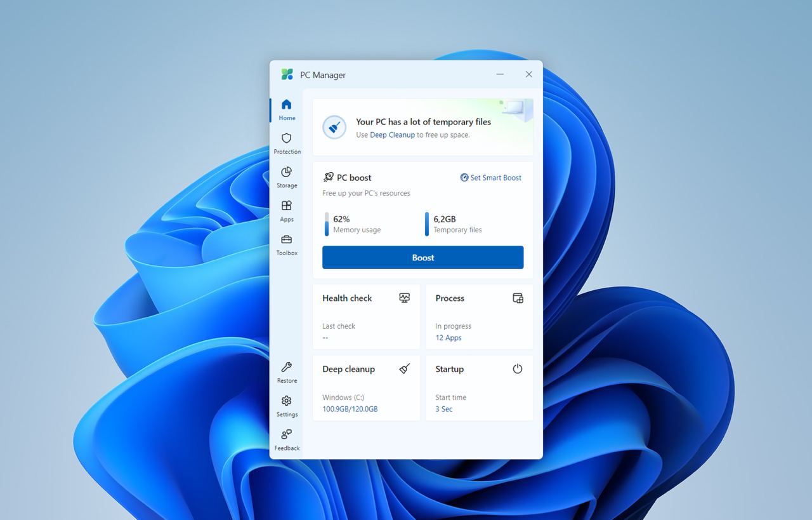Click the 100.9GB/120.0GB storage link
This screenshot has width=812, height=520.
click(x=350, y=409)
